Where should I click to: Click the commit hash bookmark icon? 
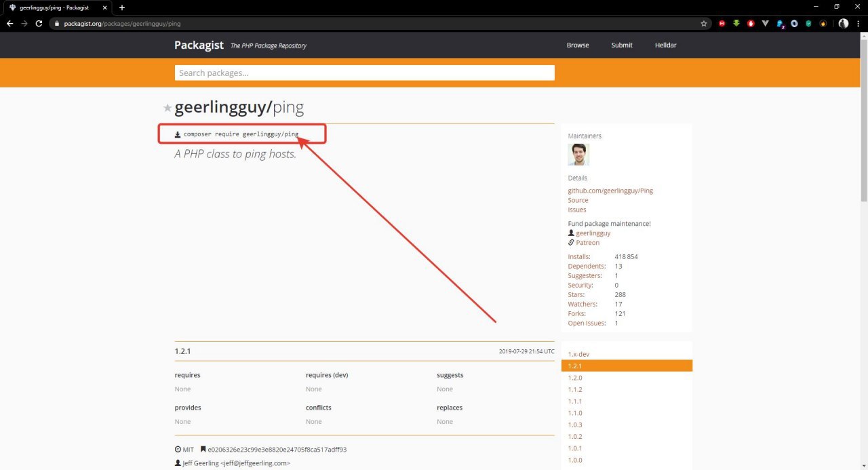coord(203,450)
